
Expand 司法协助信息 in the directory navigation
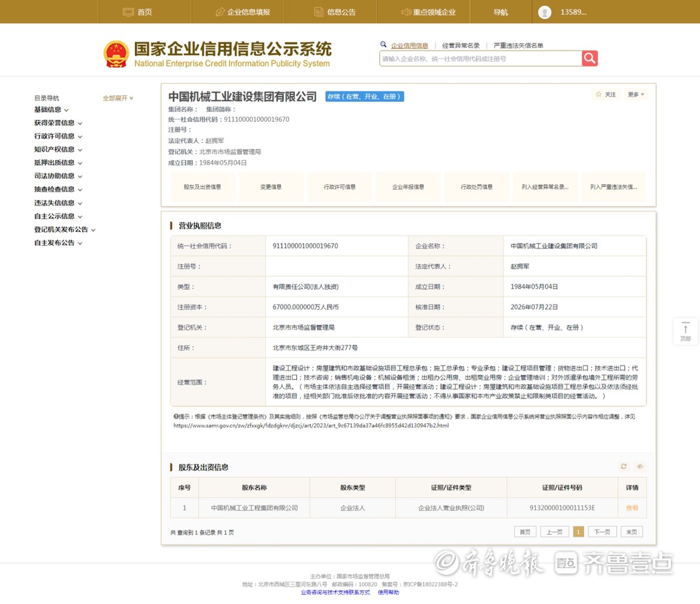[x=58, y=176]
